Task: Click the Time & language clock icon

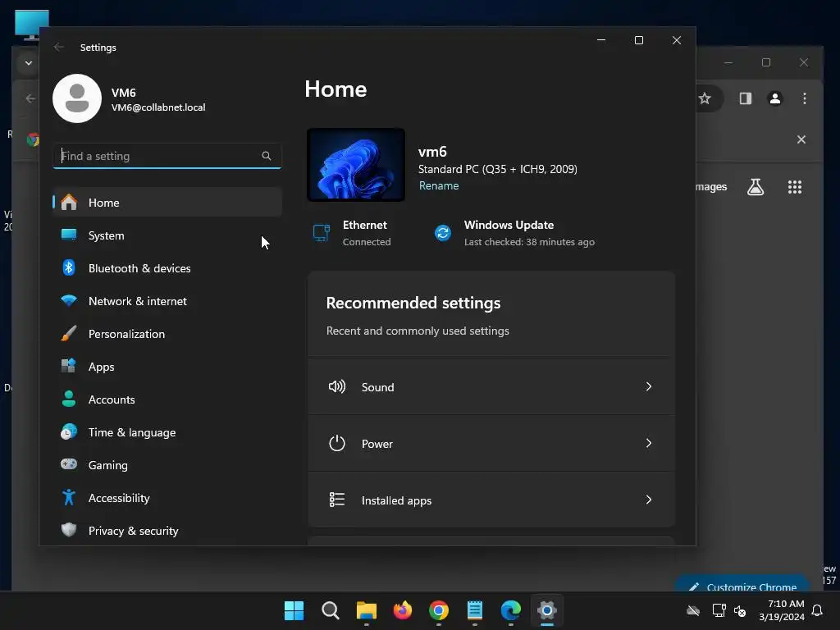Action: click(x=69, y=431)
